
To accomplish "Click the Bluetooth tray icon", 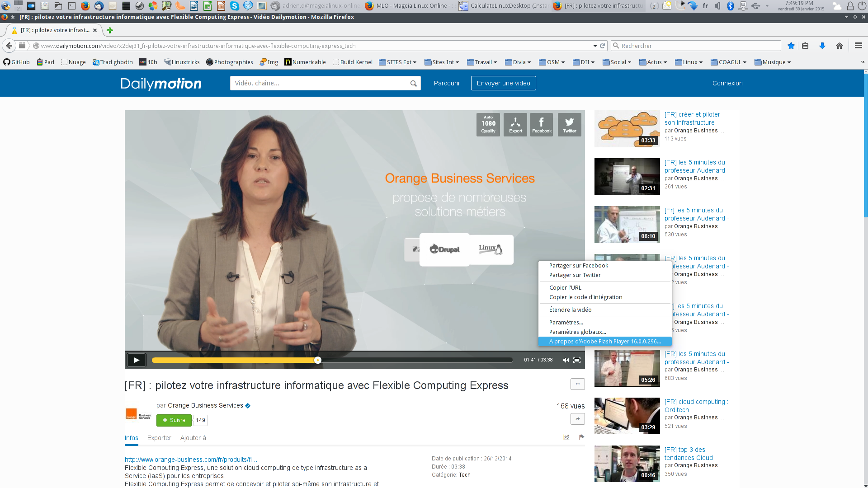I will (x=730, y=6).
